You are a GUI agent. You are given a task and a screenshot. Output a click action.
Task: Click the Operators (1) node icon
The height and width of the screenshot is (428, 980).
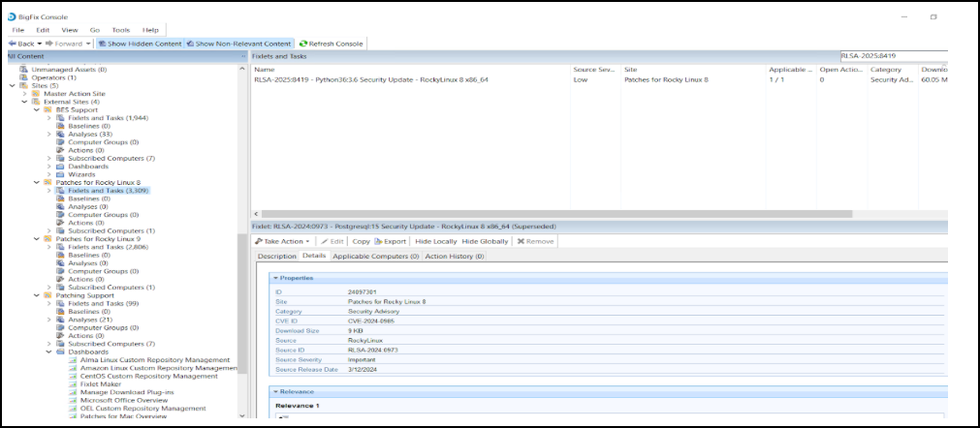click(x=24, y=77)
